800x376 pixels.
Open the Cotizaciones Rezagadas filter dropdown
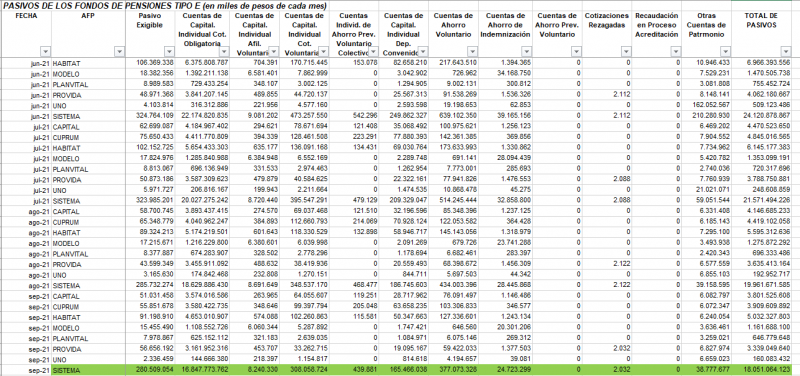click(626, 52)
